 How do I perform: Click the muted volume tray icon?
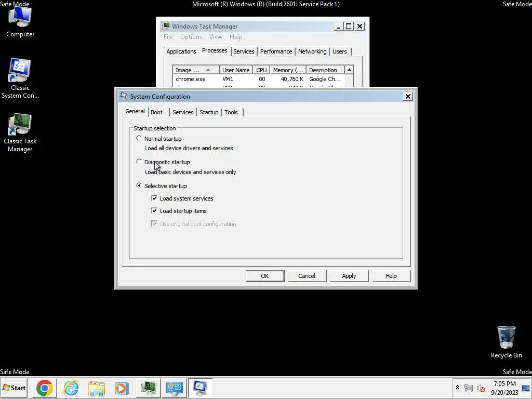[481, 388]
